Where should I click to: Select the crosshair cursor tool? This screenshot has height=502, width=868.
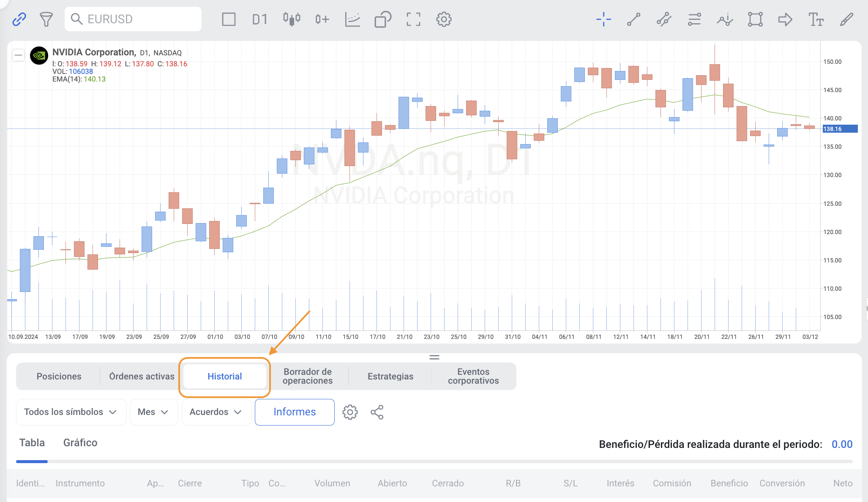coord(603,19)
